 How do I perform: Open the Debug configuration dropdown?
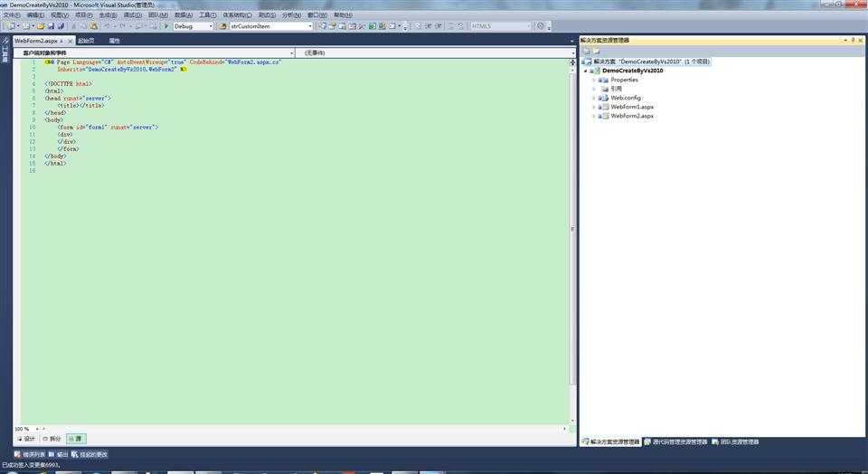tap(193, 26)
